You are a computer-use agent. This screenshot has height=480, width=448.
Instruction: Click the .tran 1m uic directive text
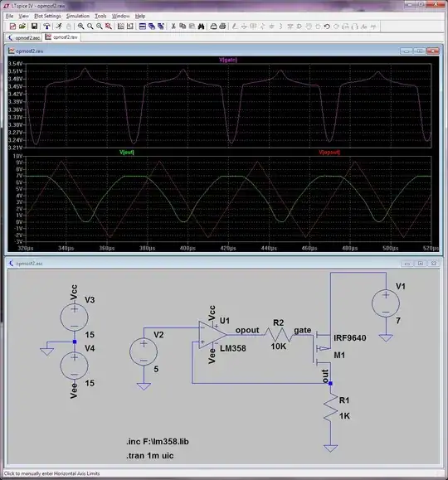tap(150, 455)
